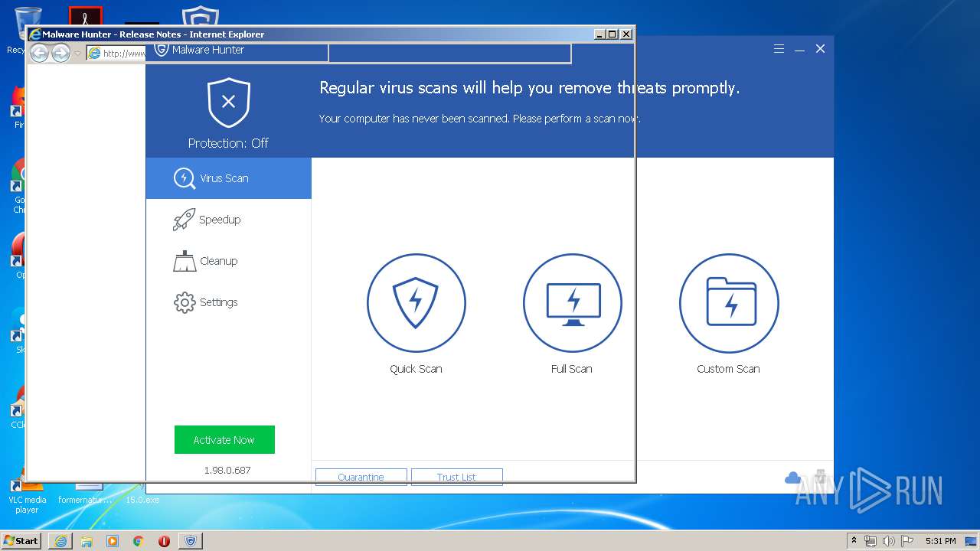The width and height of the screenshot is (980, 551).
Task: Click Malware Hunter taskbar icon
Action: tap(191, 540)
